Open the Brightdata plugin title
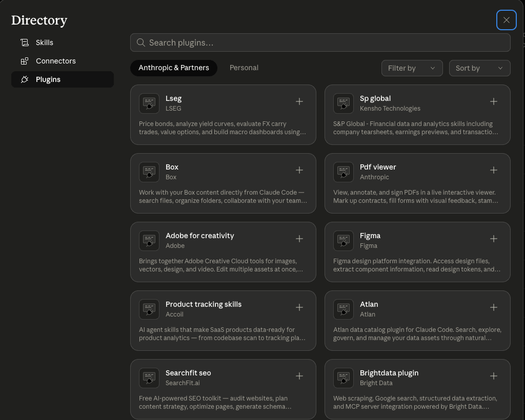This screenshot has height=420, width=525. point(389,373)
